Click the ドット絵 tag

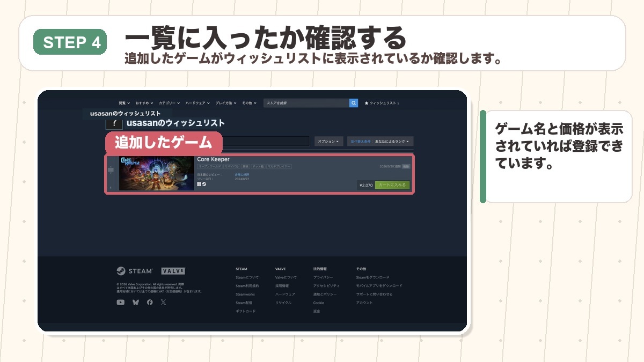(x=258, y=167)
